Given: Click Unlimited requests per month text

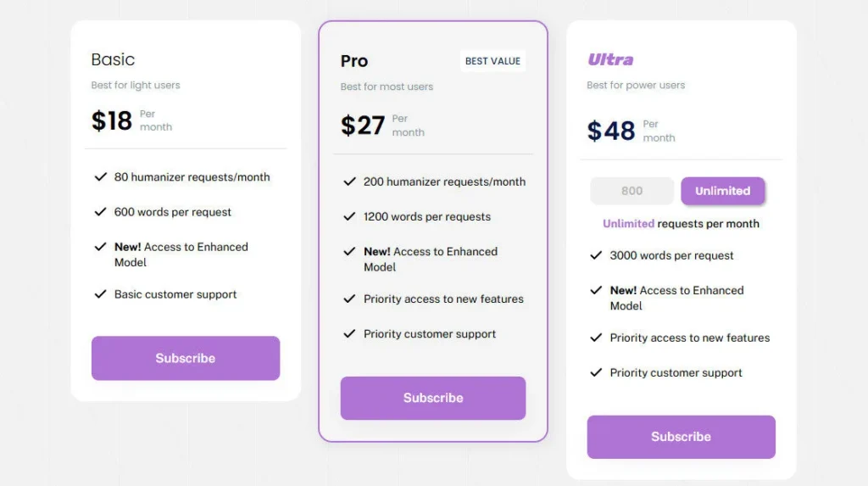Looking at the screenshot, I should coord(681,224).
